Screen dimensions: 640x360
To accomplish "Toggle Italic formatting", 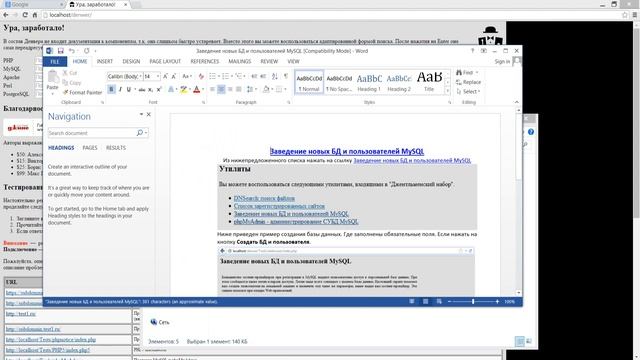I will point(120,89).
